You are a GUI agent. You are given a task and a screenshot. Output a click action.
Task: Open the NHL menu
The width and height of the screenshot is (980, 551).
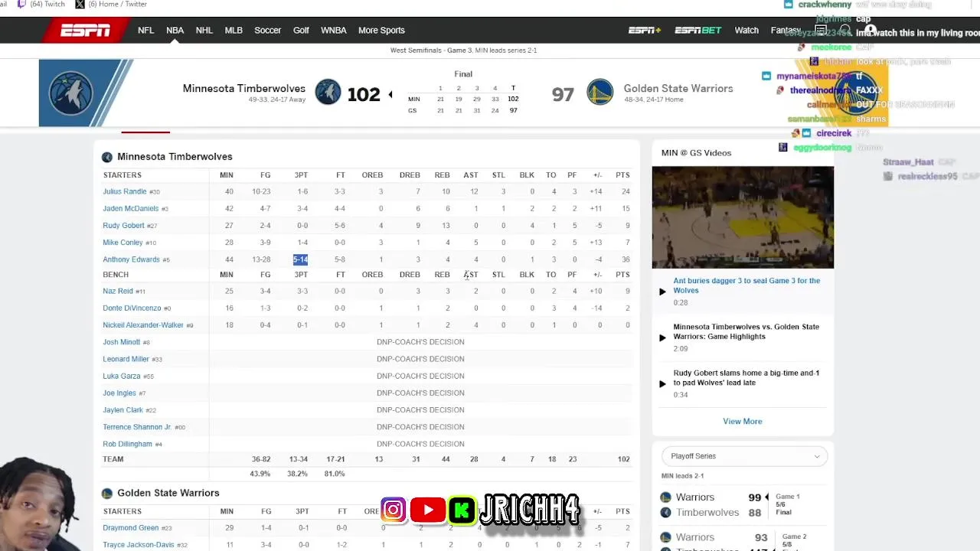tap(204, 31)
